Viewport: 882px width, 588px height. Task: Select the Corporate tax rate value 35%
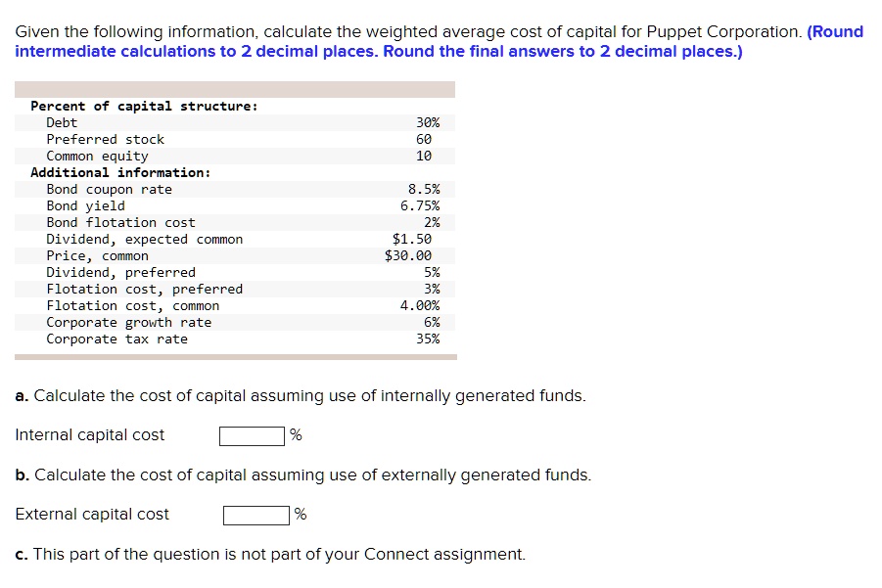click(430, 339)
